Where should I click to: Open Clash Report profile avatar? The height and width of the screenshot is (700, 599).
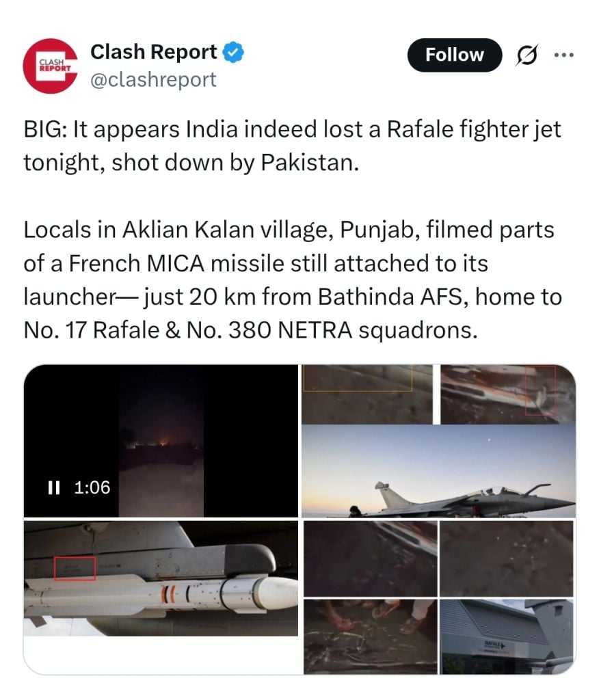pyautogui.click(x=51, y=66)
